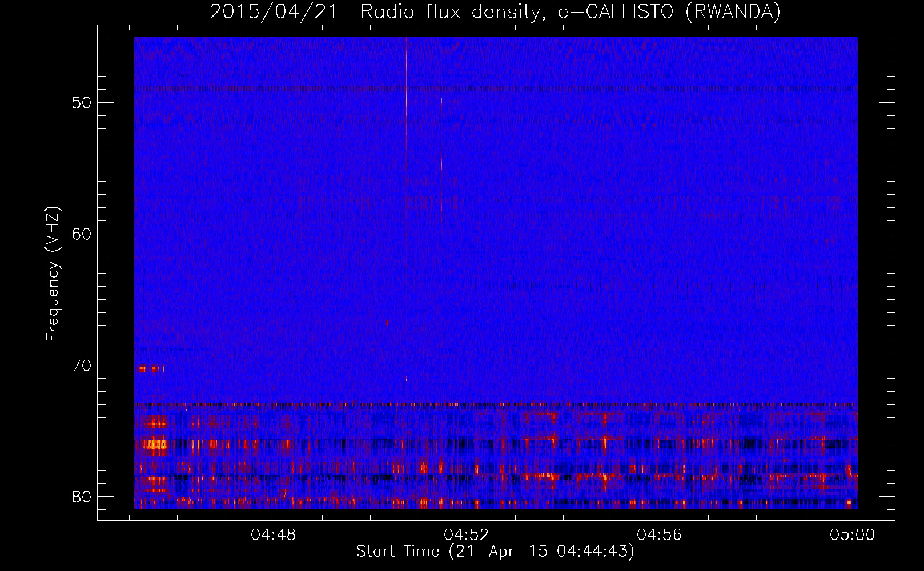This screenshot has width=924, height=571.
Task: Click the 04:56 time tick label
Action: [660, 535]
